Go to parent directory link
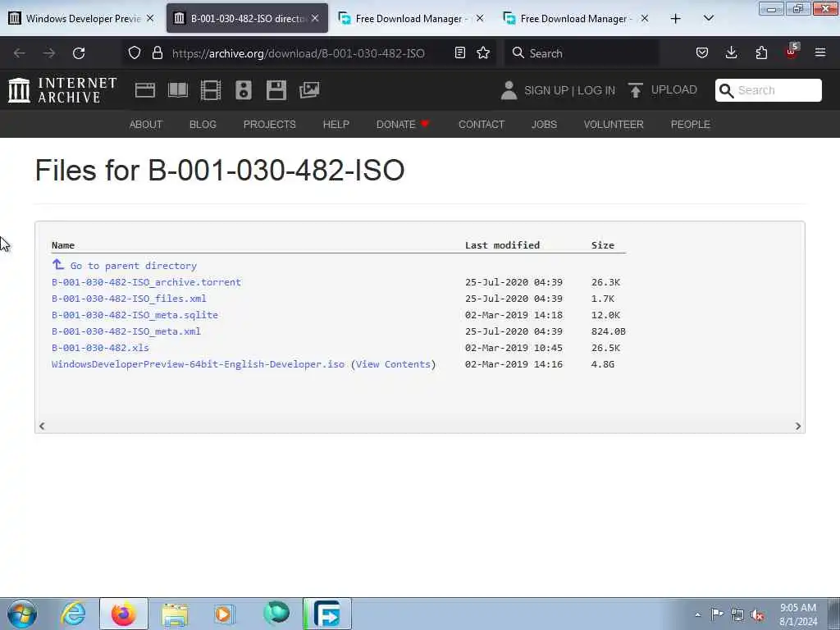The image size is (840, 630). pyautogui.click(x=134, y=266)
